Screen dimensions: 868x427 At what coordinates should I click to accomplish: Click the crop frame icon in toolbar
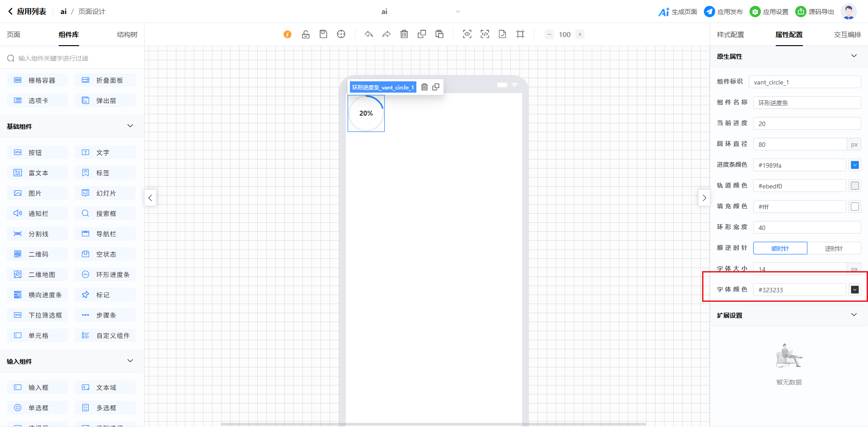[520, 34]
